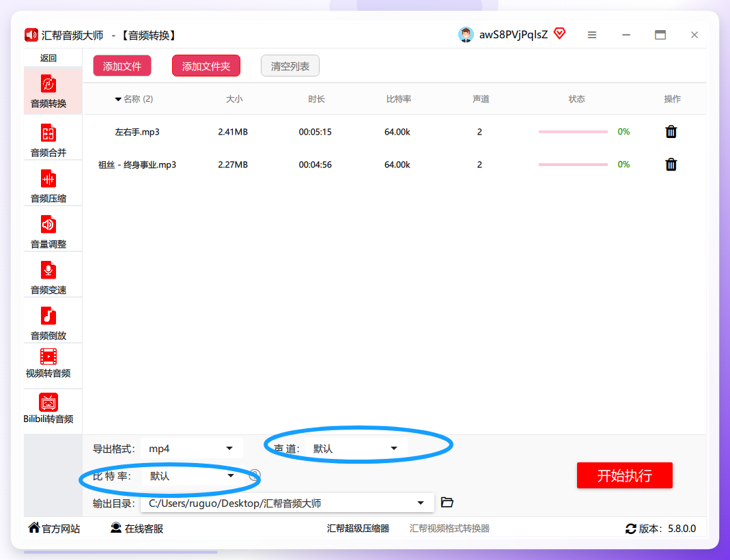Image resolution: width=730 pixels, height=560 pixels.
Task: Open the 音频转换 audio convert tool
Action: (x=53, y=92)
